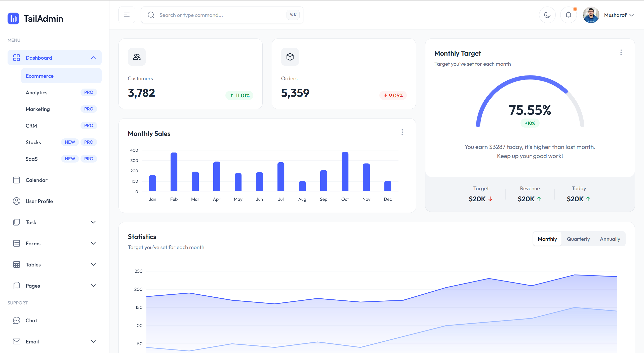Viewport: 644px width, 353px height.
Task: Open the CRM menu item
Action: [x=61, y=126]
